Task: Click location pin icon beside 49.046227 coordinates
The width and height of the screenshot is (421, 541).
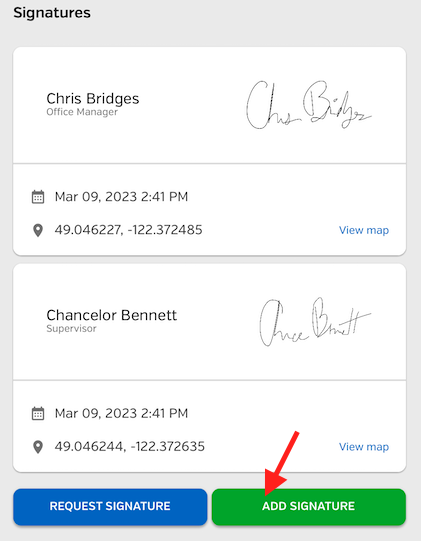Action: tap(38, 230)
